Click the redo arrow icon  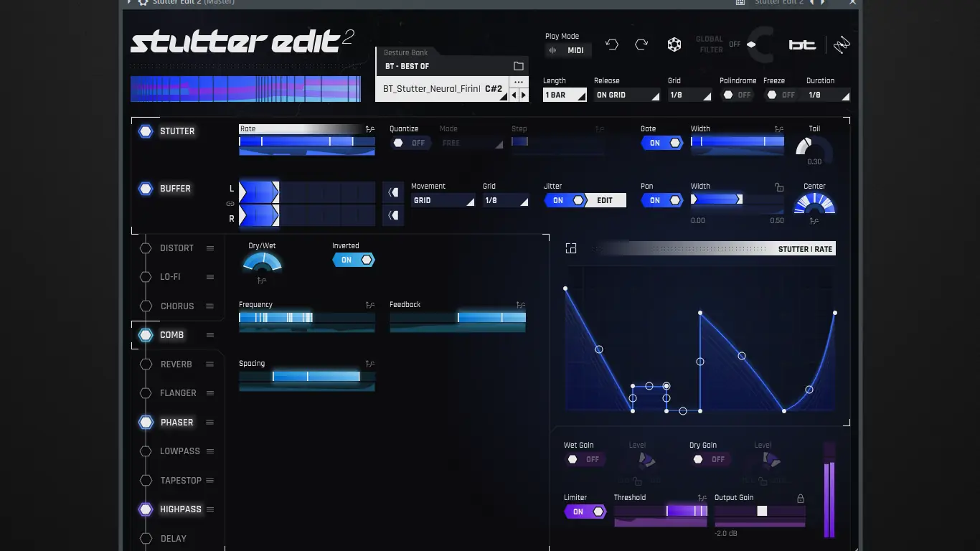point(641,44)
